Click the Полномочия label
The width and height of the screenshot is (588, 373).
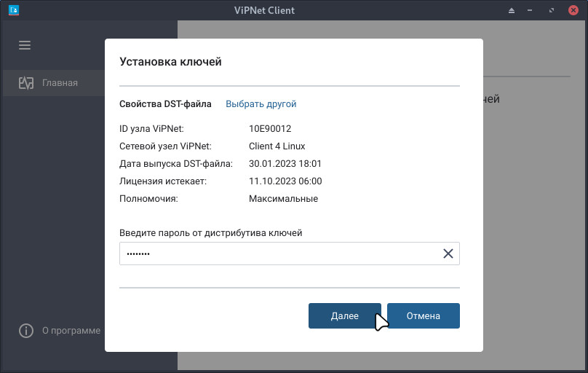pyautogui.click(x=148, y=198)
